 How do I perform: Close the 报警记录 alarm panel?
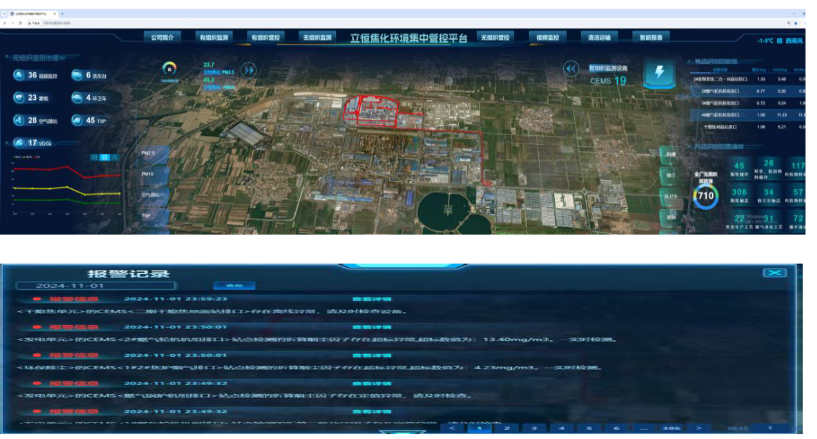775,273
